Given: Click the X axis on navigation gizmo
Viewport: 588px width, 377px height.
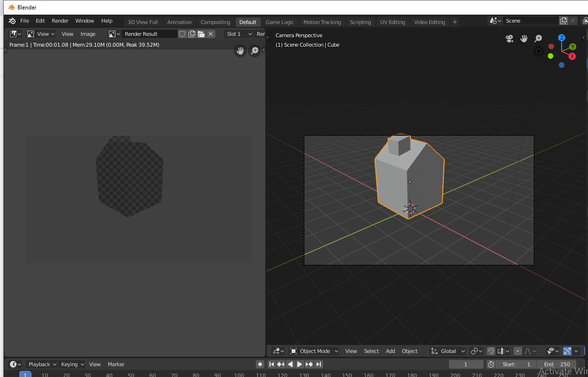Looking at the screenshot, I should coord(572,56).
